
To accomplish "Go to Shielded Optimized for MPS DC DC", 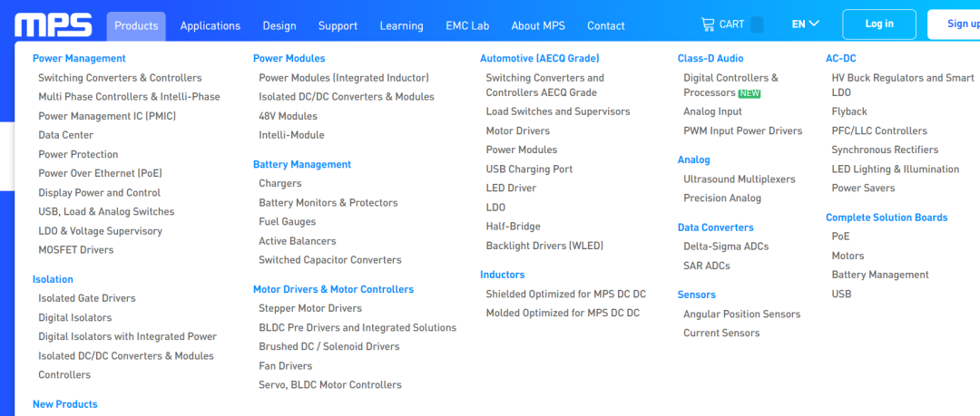I will coord(565,294).
